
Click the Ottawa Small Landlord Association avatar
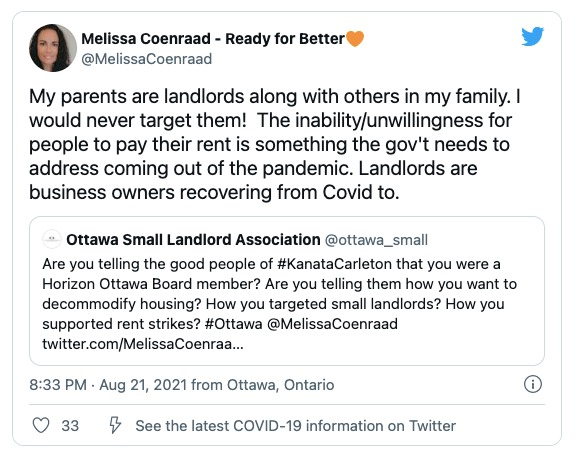52,239
